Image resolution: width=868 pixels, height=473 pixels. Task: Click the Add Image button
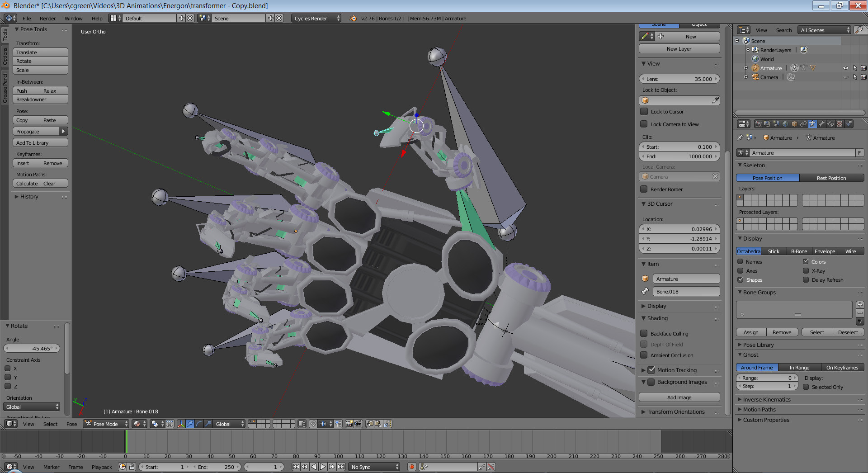(679, 397)
